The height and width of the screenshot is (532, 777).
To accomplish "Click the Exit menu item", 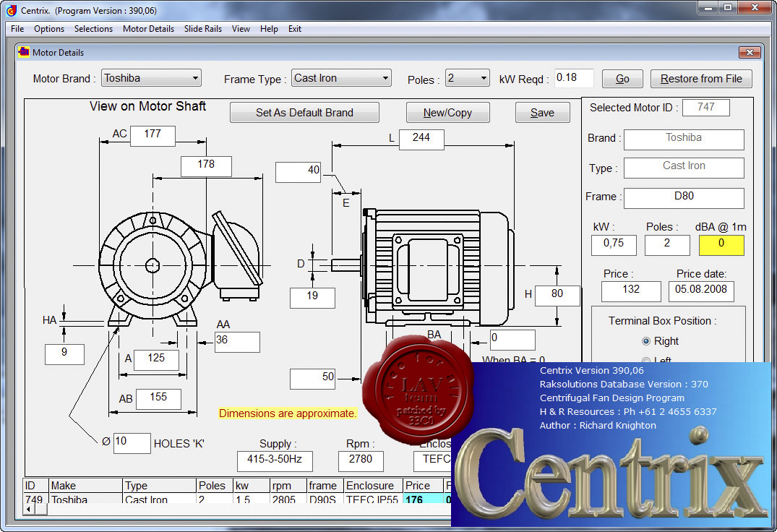I will (295, 29).
